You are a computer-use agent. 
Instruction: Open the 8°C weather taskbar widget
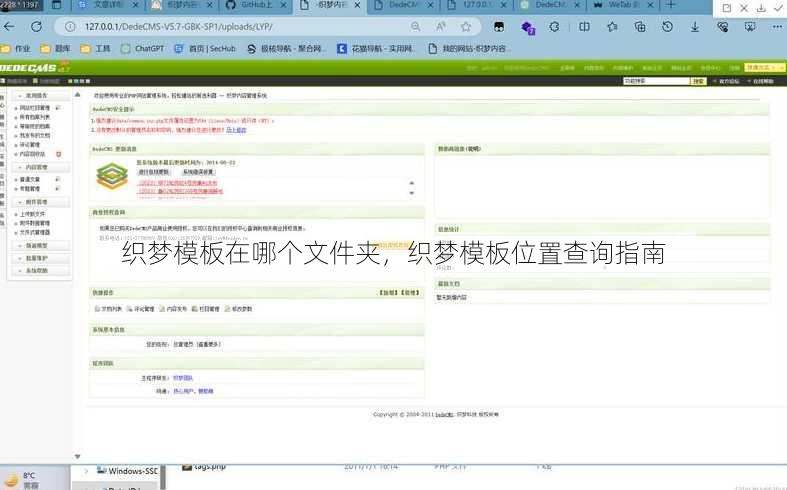(x=23, y=480)
